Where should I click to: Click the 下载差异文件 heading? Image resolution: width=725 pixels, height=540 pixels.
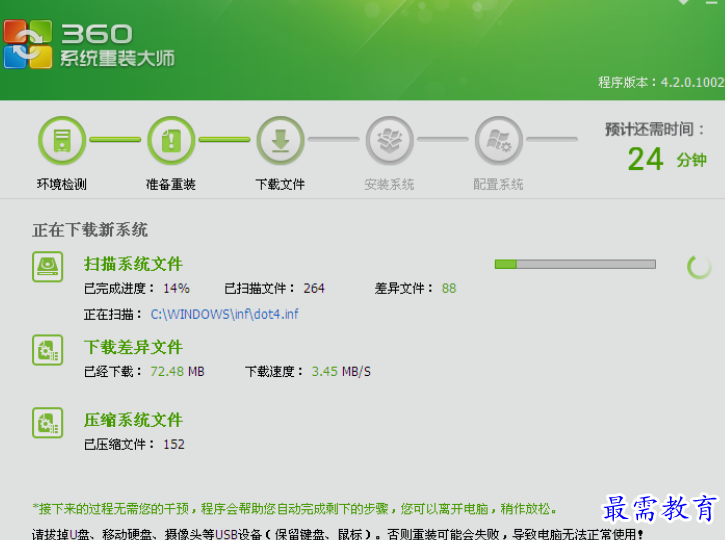click(x=133, y=347)
